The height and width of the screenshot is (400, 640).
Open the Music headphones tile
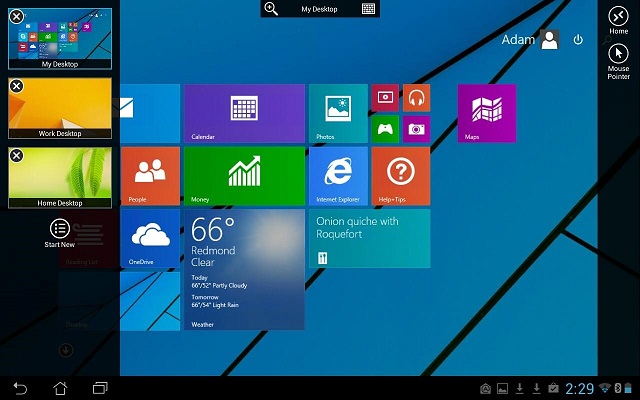click(416, 97)
